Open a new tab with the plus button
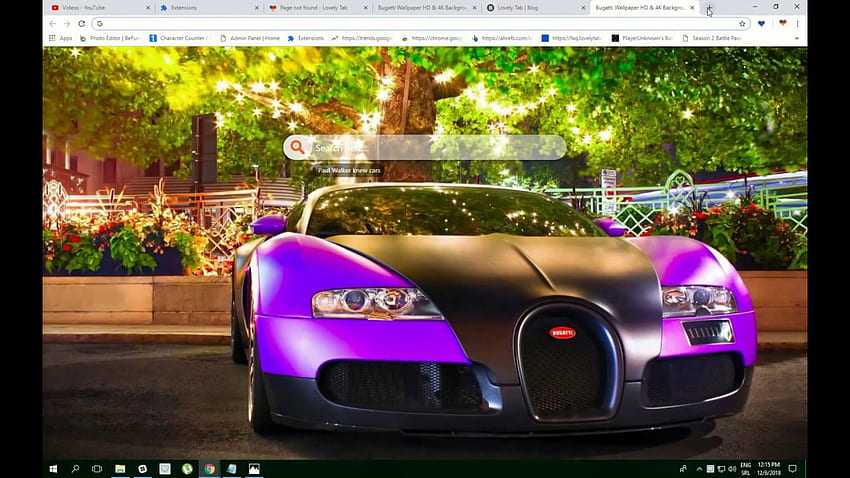This screenshot has width=850, height=478. coord(709,8)
